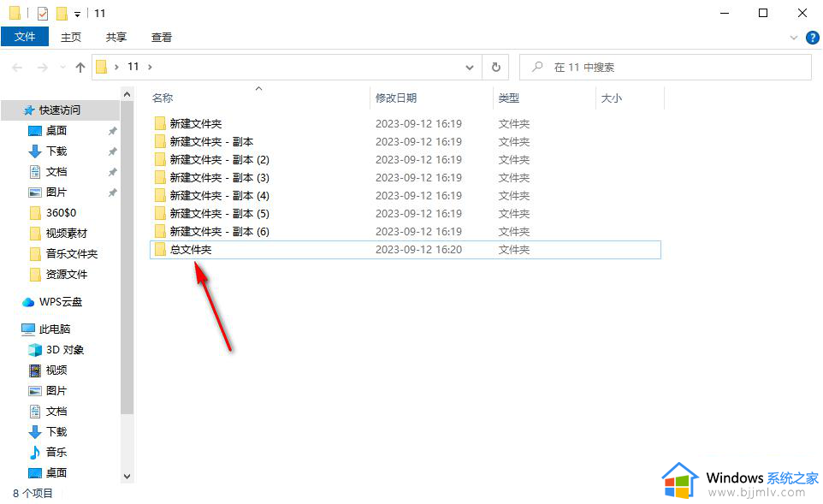823x504 pixels.
Task: Unpin the pushpin beside 桌面
Action: [x=112, y=131]
